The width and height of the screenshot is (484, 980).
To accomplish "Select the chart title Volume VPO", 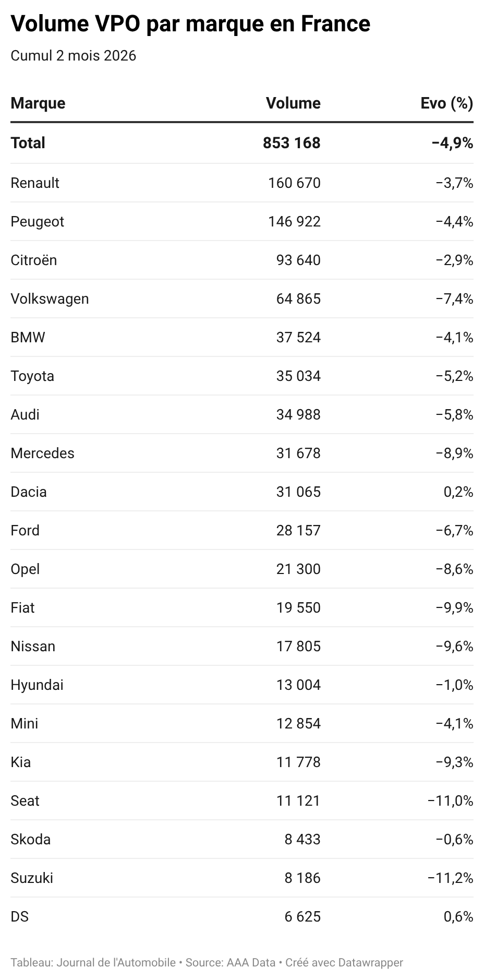I will coord(190,24).
